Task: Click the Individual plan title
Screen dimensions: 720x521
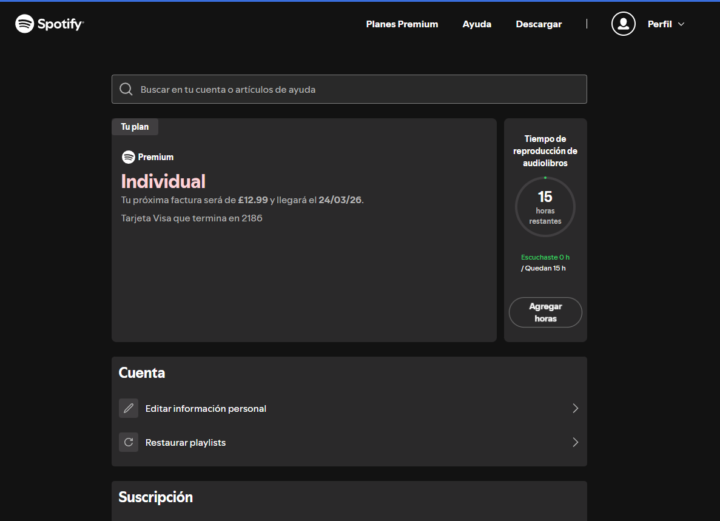Action: (163, 181)
